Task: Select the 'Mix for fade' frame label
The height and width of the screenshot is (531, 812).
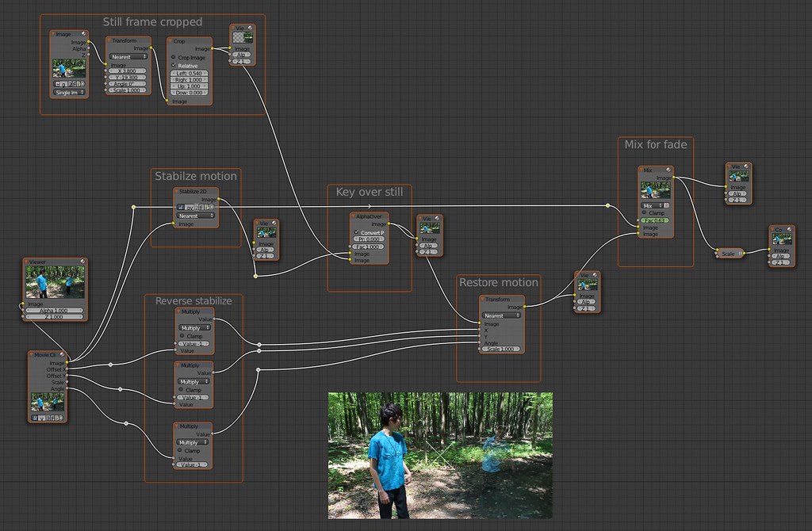Action: tap(656, 144)
